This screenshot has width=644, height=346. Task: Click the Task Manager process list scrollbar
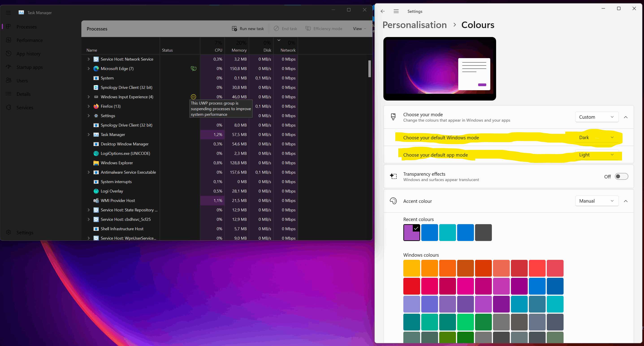pos(370,69)
